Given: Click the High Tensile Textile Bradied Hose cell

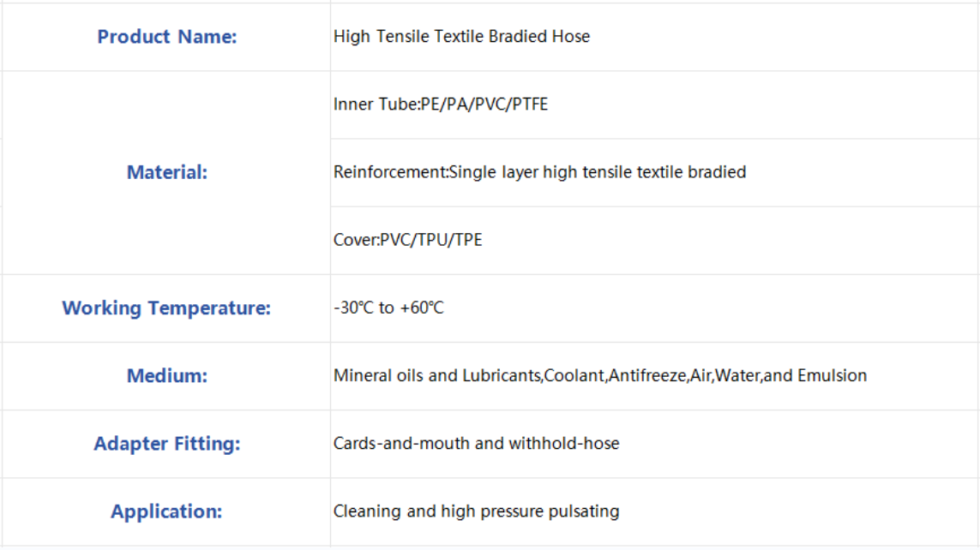Looking at the screenshot, I should 655,37.
